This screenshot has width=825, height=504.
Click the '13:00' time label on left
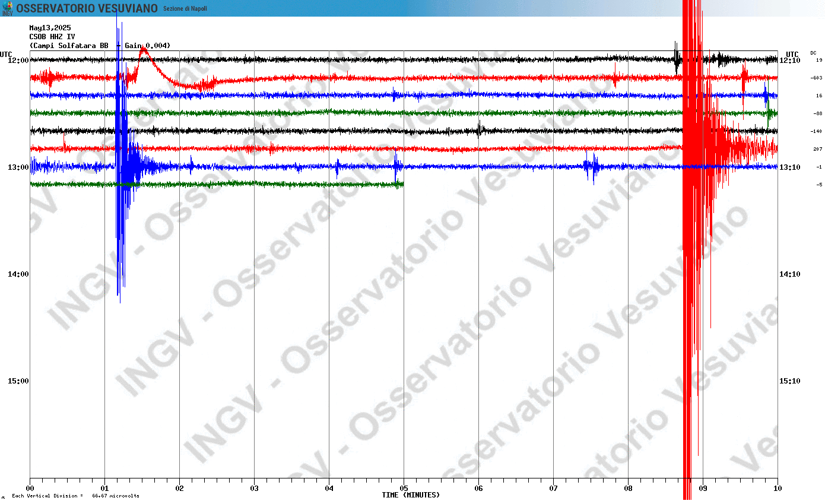18,167
